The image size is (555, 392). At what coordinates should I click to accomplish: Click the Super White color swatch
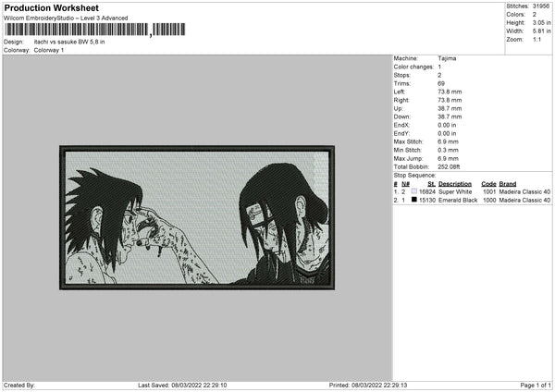click(x=414, y=191)
